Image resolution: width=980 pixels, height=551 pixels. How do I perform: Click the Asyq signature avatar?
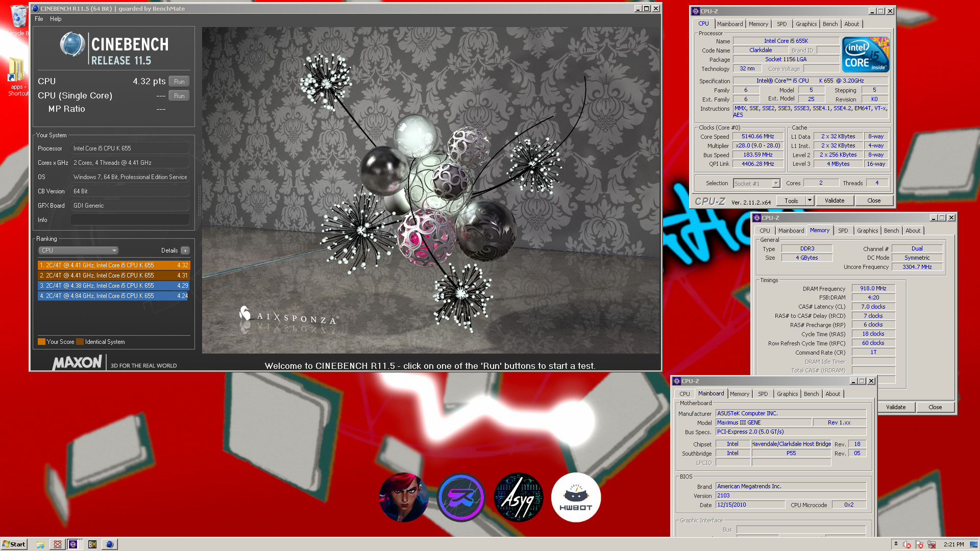click(519, 497)
